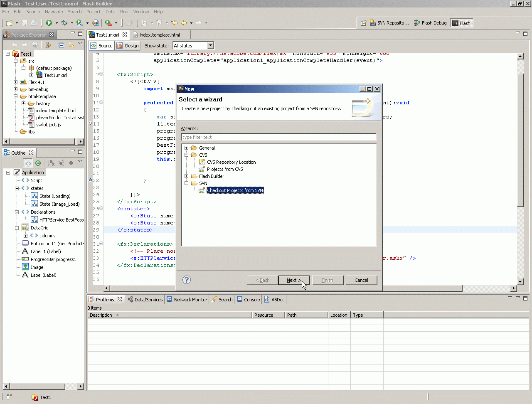Click the wizard filter text field
Viewport: 532px width, 404px height.
click(278, 137)
